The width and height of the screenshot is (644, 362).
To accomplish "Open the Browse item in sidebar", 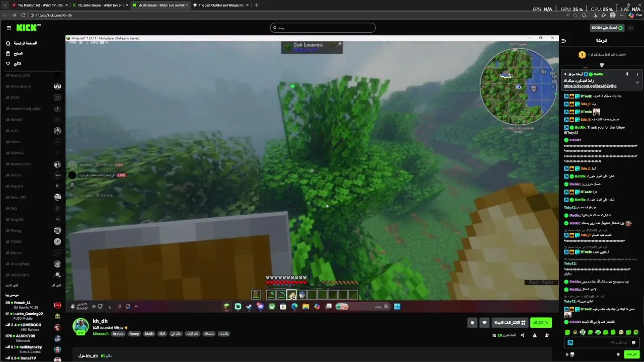I will [15, 53].
